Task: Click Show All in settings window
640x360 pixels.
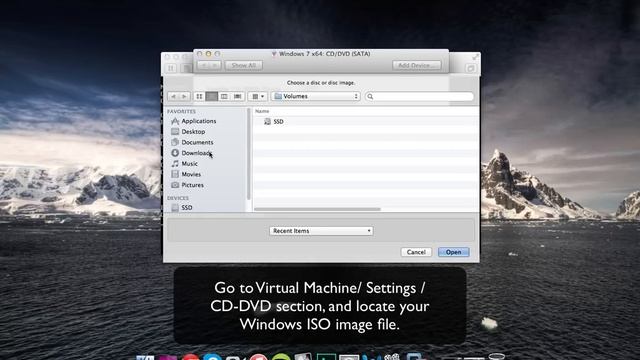Action: tap(244, 65)
